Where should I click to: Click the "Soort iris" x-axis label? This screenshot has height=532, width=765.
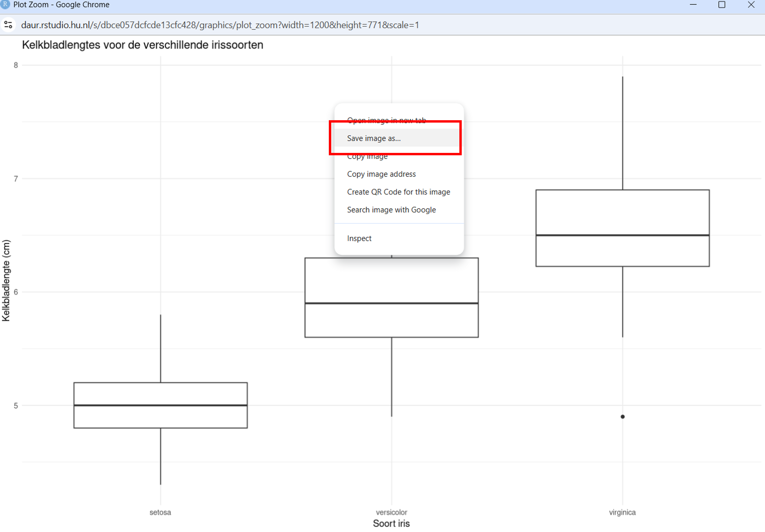click(392, 523)
